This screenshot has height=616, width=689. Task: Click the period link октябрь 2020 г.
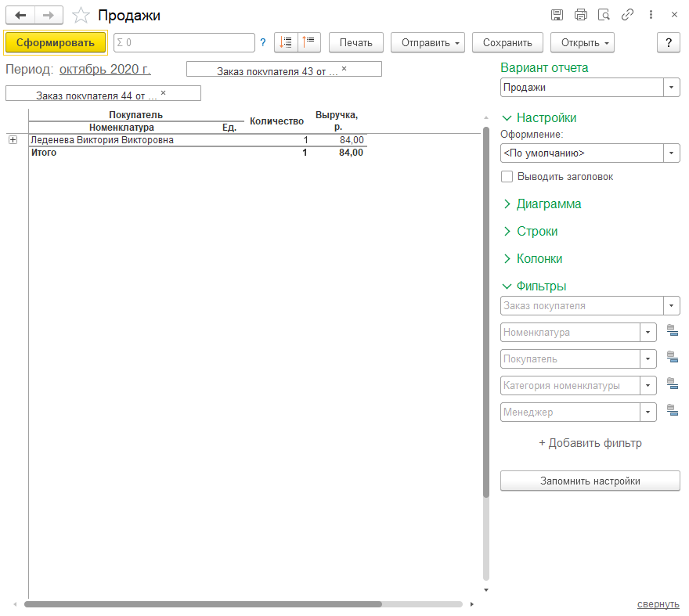click(105, 70)
